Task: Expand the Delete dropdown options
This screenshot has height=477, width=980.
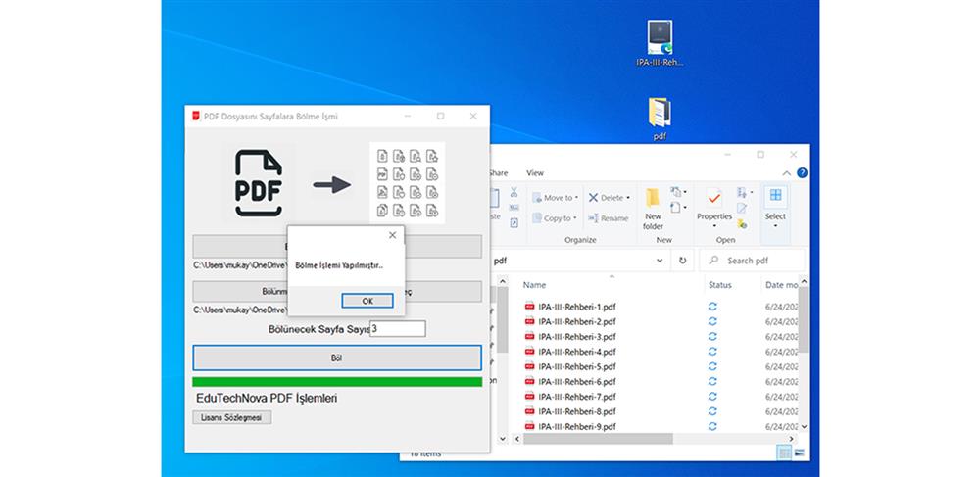Action: tap(627, 197)
